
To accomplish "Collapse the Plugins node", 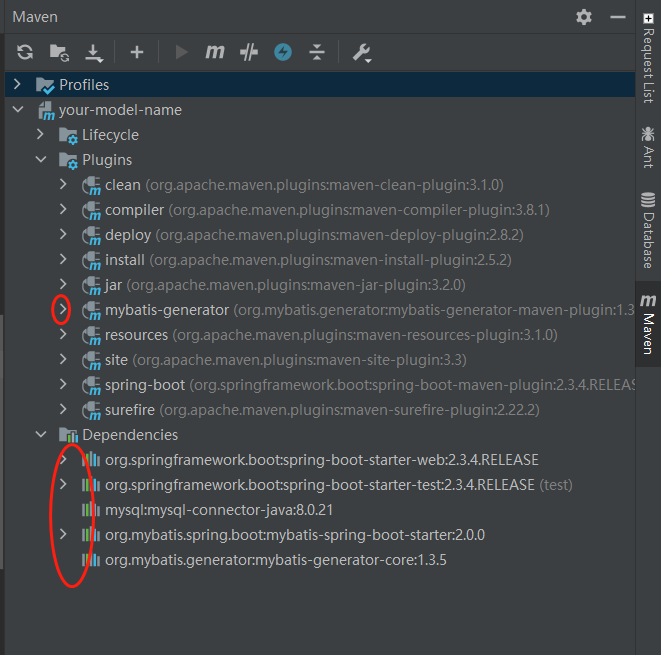I will pos(41,159).
